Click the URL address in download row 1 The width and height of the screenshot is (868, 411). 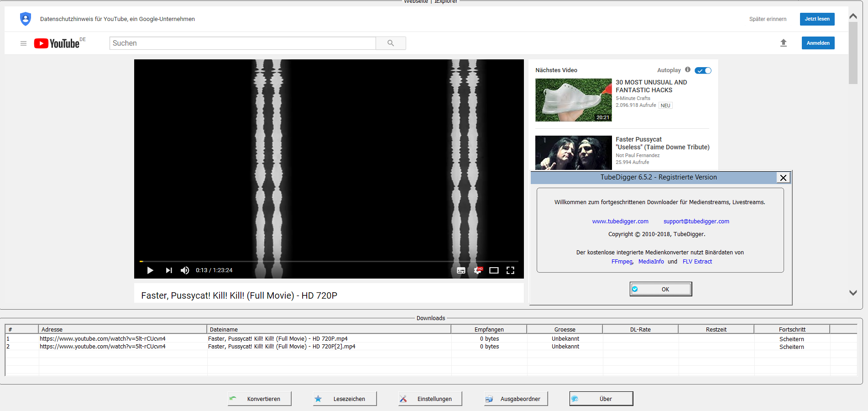(103, 339)
